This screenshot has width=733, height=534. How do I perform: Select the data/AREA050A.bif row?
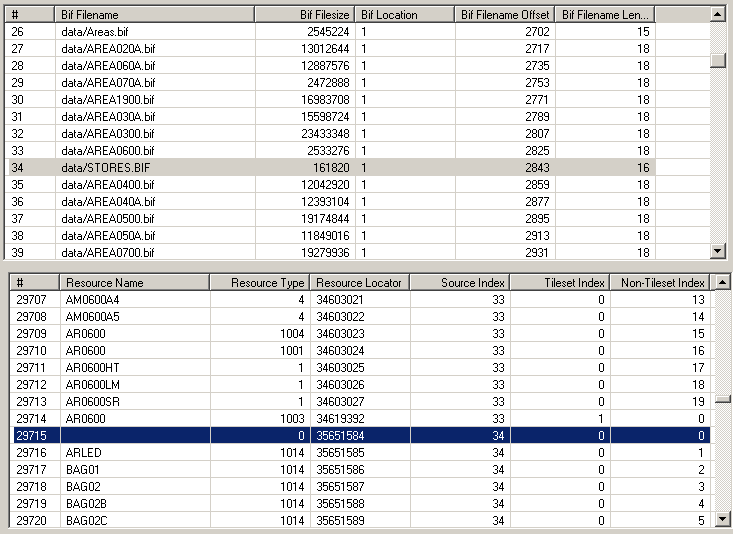pyautogui.click(x=330, y=236)
